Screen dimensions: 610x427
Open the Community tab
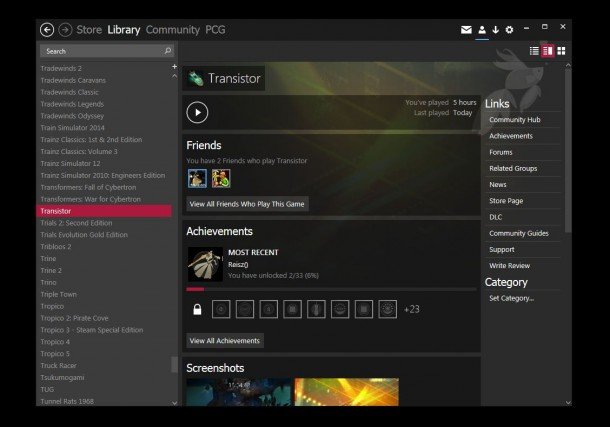pos(173,30)
